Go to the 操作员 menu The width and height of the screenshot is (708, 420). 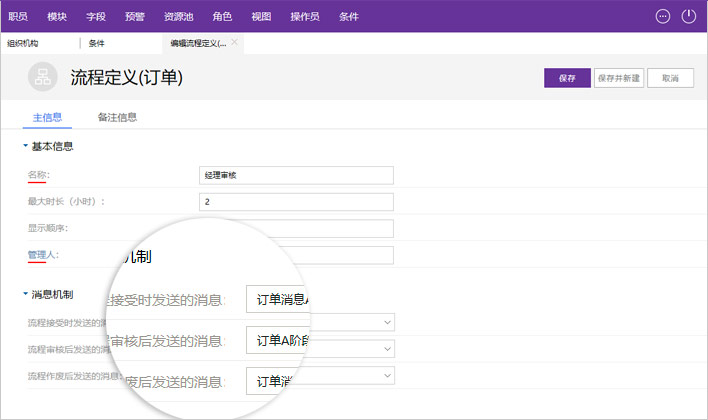coord(305,16)
